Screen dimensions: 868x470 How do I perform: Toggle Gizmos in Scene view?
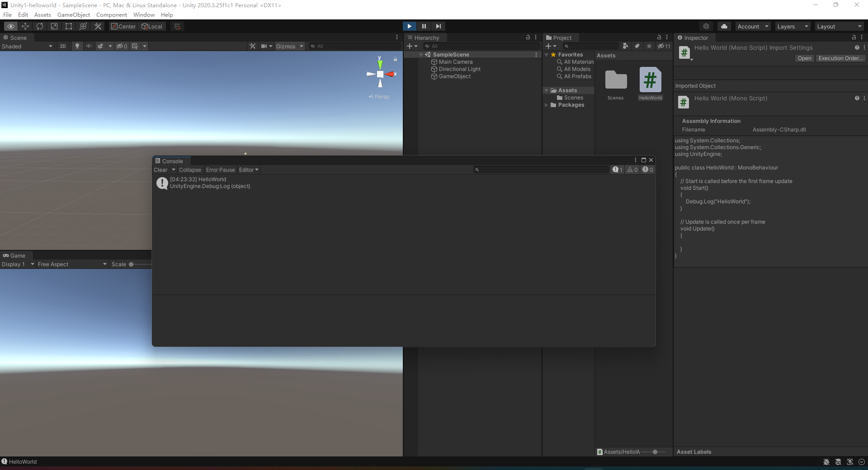[286, 46]
